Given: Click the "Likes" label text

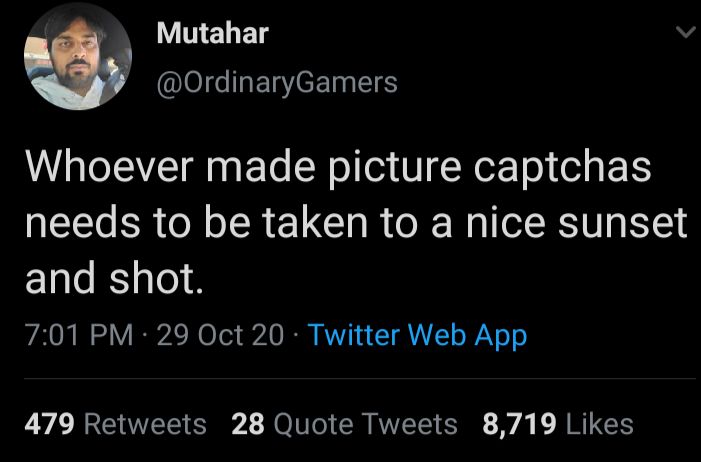Looking at the screenshot, I should [x=600, y=424].
